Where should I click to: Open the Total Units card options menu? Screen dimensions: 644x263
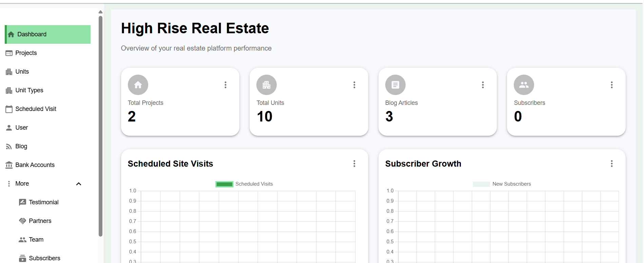click(354, 85)
